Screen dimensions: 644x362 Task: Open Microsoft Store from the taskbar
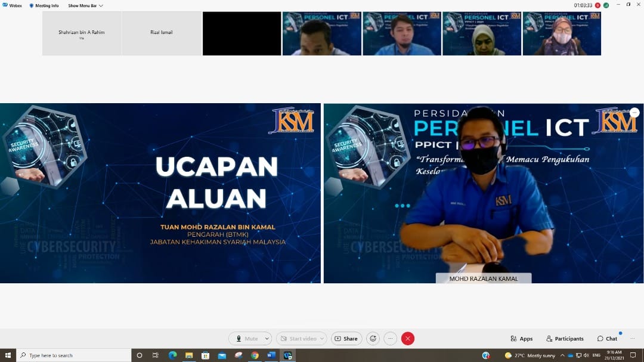[x=205, y=355]
